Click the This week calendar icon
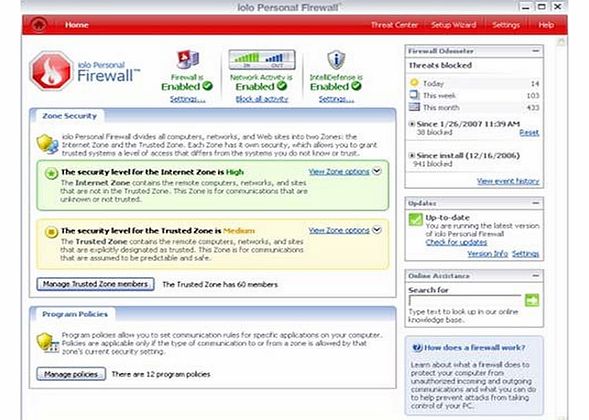Screen dimensions: 589x420 pyautogui.click(x=414, y=95)
